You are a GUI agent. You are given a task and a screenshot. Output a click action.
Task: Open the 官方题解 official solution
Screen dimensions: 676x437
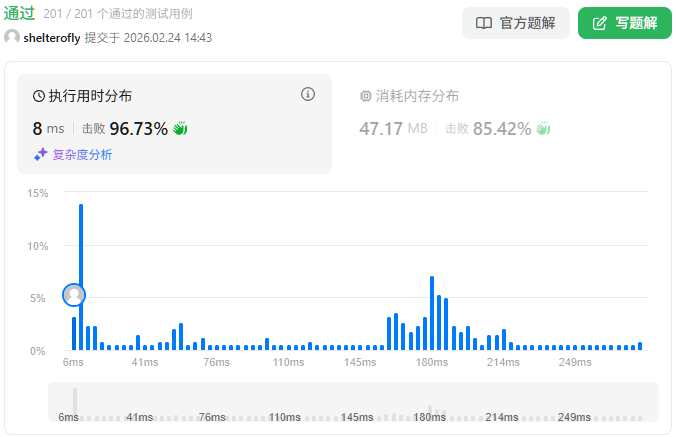(x=515, y=23)
